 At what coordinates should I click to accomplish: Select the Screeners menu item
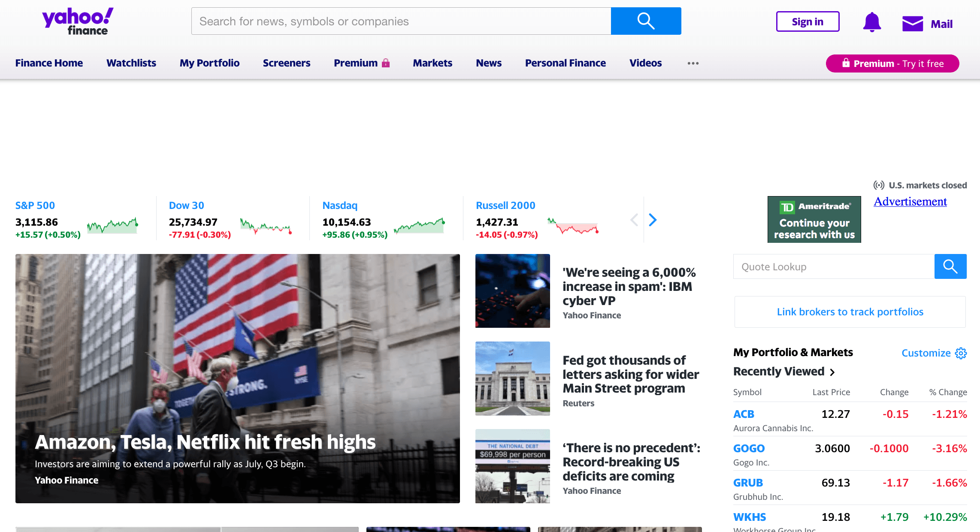pyautogui.click(x=287, y=63)
